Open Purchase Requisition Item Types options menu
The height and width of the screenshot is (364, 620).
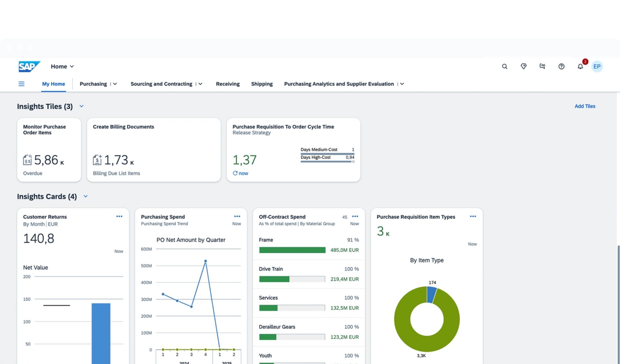473,216
